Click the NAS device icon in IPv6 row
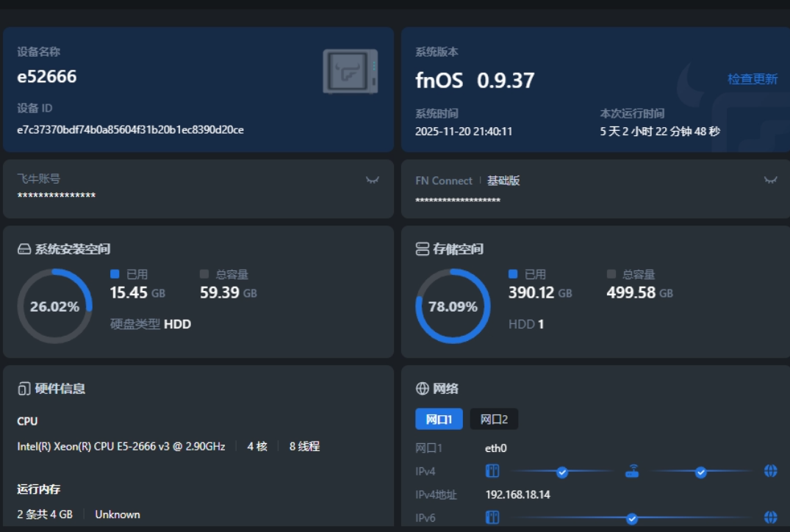This screenshot has width=790, height=532. (492, 517)
